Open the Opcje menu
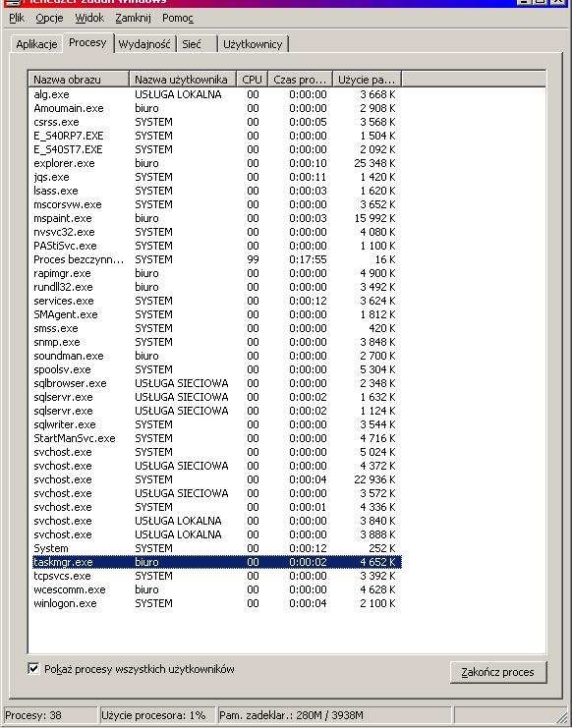This screenshot has width=572, height=728. click(49, 18)
